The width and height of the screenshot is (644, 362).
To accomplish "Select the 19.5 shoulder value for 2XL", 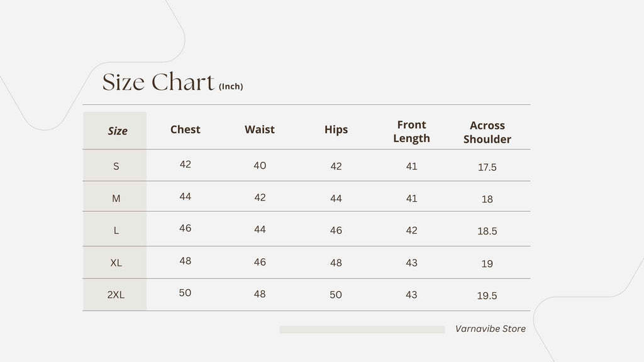I will click(487, 295).
